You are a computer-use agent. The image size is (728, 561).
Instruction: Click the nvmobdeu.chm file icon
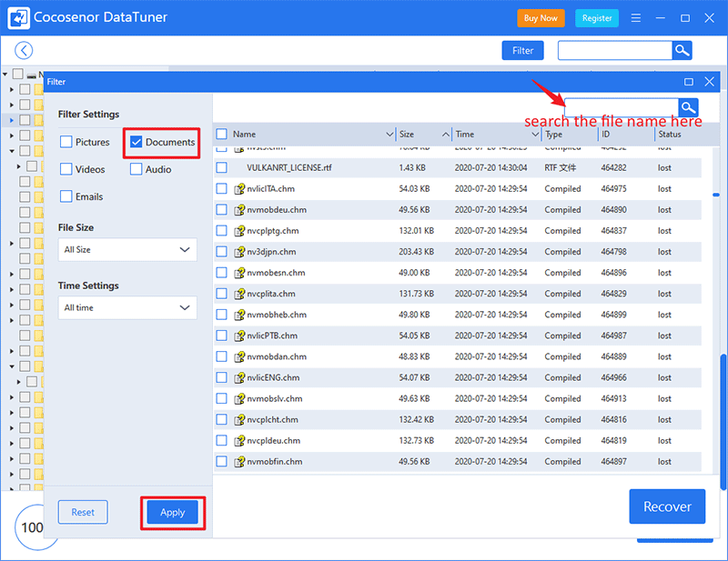[x=239, y=210]
